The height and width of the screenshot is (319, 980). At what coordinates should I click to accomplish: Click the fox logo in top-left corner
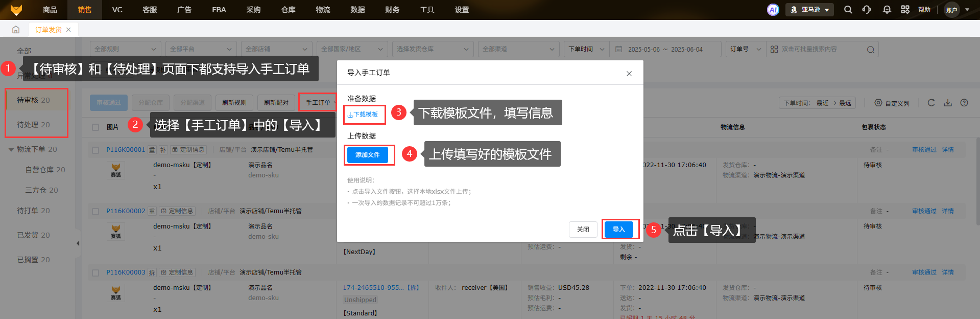16,10
